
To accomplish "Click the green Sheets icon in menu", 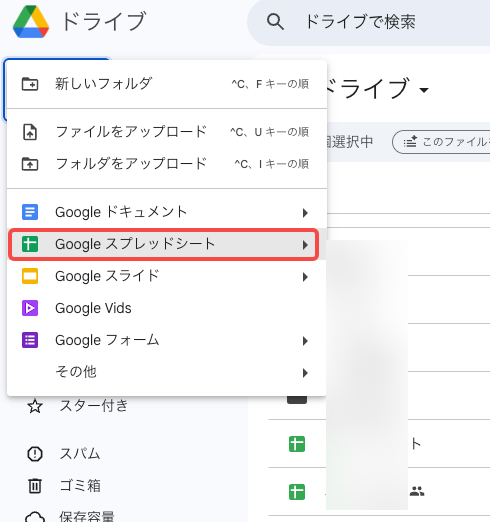I will point(30,244).
